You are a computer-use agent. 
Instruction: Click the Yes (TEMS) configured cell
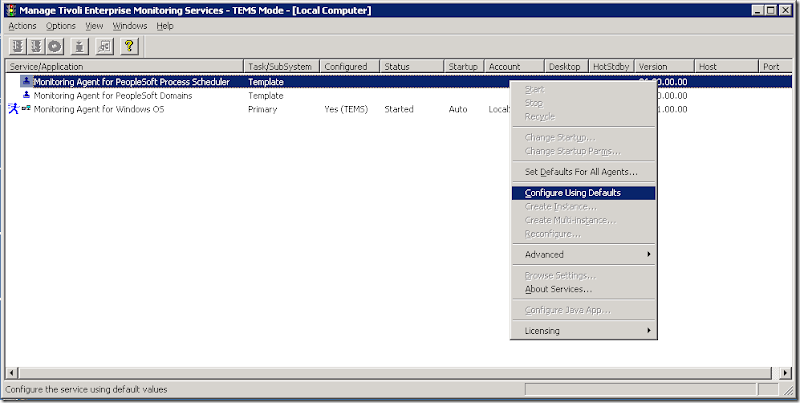click(x=346, y=109)
